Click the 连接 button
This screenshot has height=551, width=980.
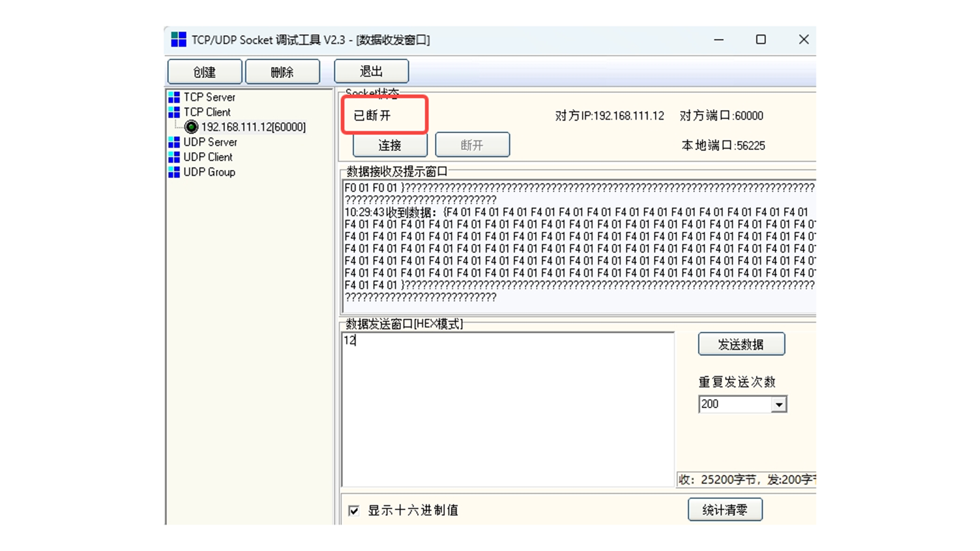point(390,145)
